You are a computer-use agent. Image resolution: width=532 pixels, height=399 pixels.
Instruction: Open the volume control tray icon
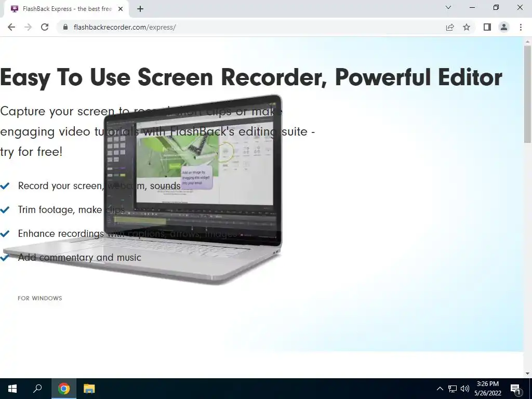[x=465, y=389]
